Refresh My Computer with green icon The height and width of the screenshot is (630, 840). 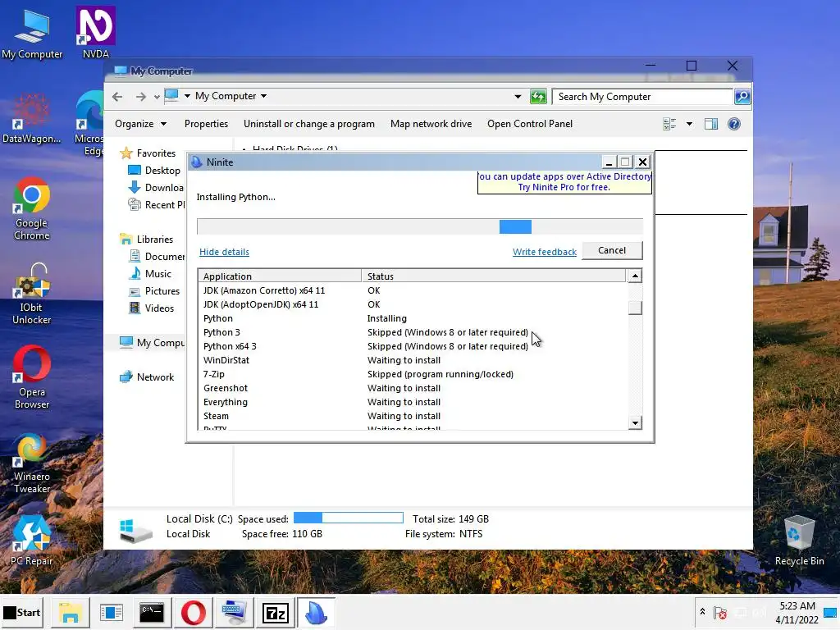pos(538,97)
